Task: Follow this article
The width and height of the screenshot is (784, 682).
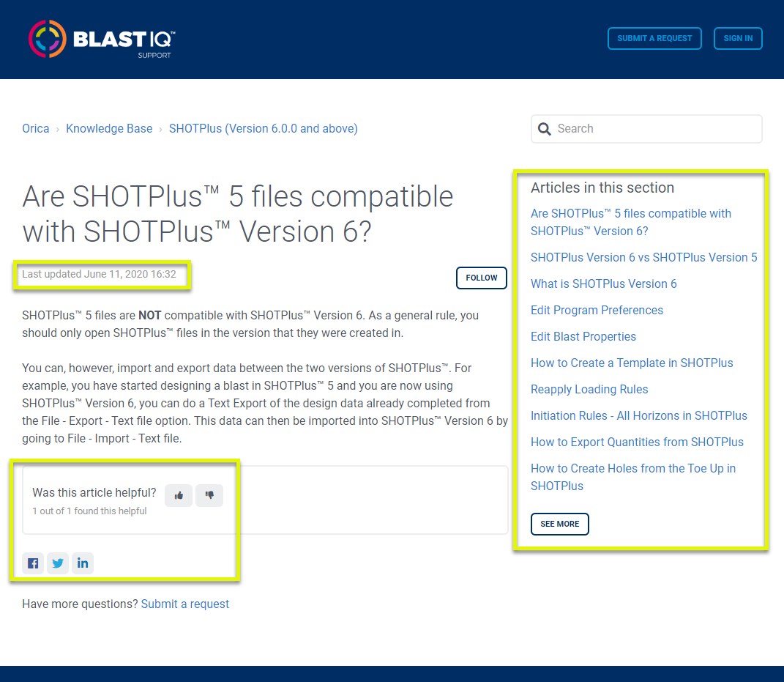Action: 482,278
